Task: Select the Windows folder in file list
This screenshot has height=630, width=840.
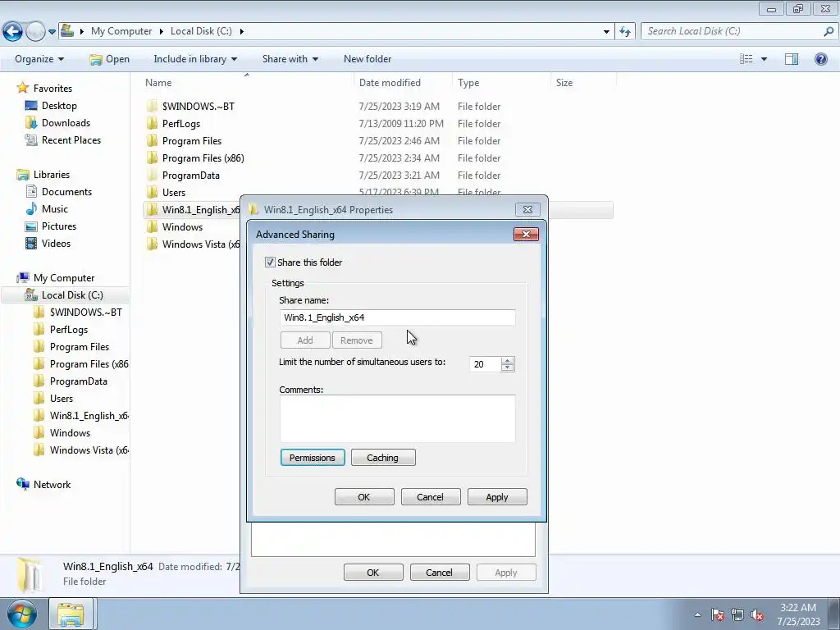Action: click(182, 227)
